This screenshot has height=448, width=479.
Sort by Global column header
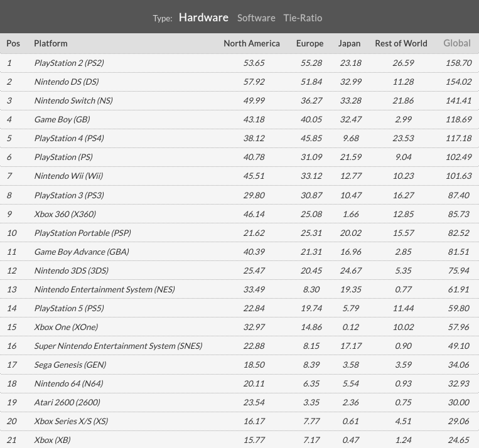(457, 43)
